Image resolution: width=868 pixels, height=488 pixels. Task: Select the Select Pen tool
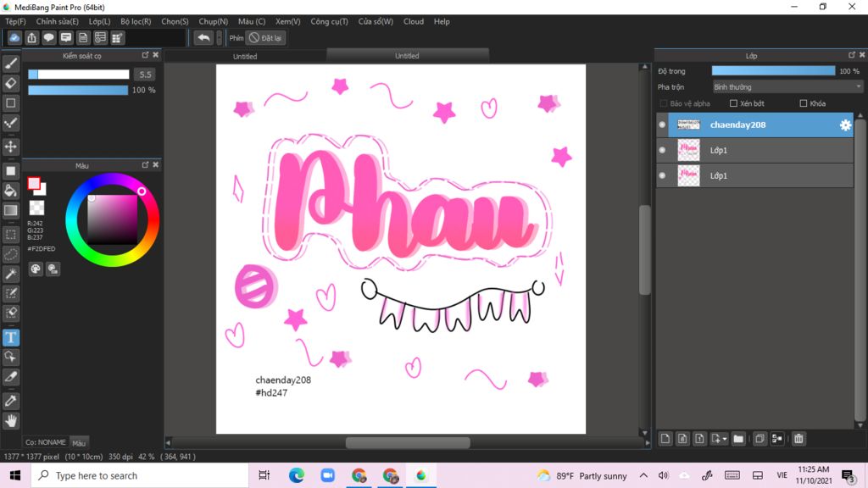coord(10,293)
